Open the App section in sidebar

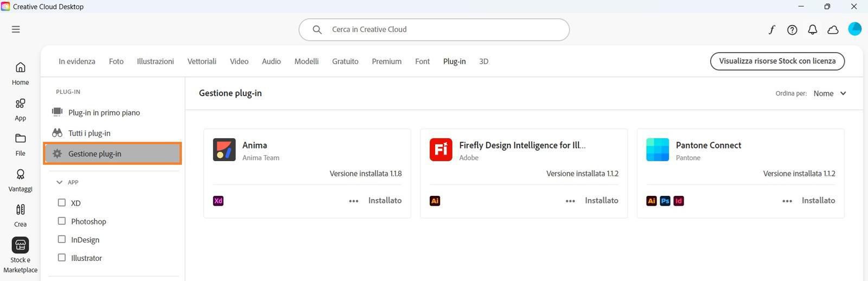point(20,109)
